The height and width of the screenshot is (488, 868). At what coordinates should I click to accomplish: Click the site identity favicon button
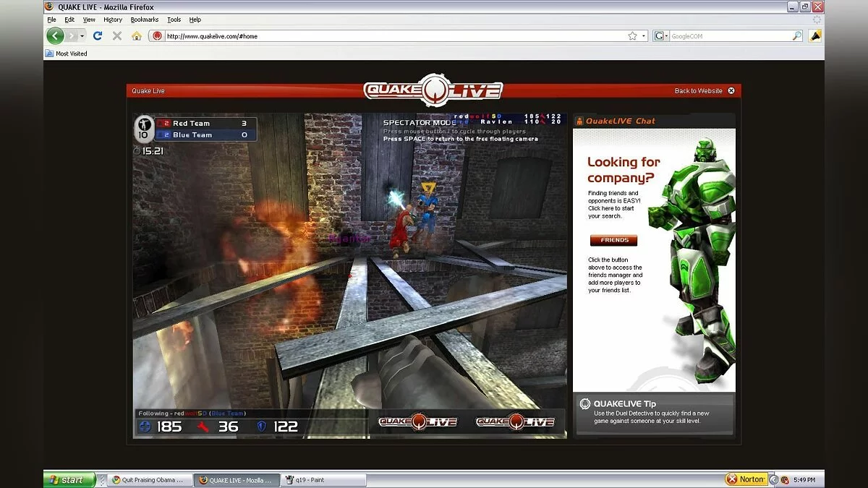[x=157, y=35]
